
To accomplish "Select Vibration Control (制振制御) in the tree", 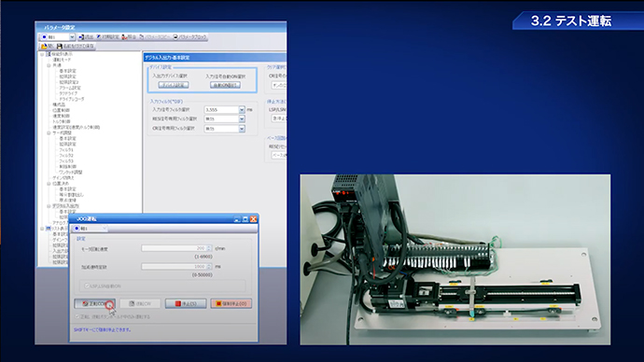I will (x=67, y=167).
